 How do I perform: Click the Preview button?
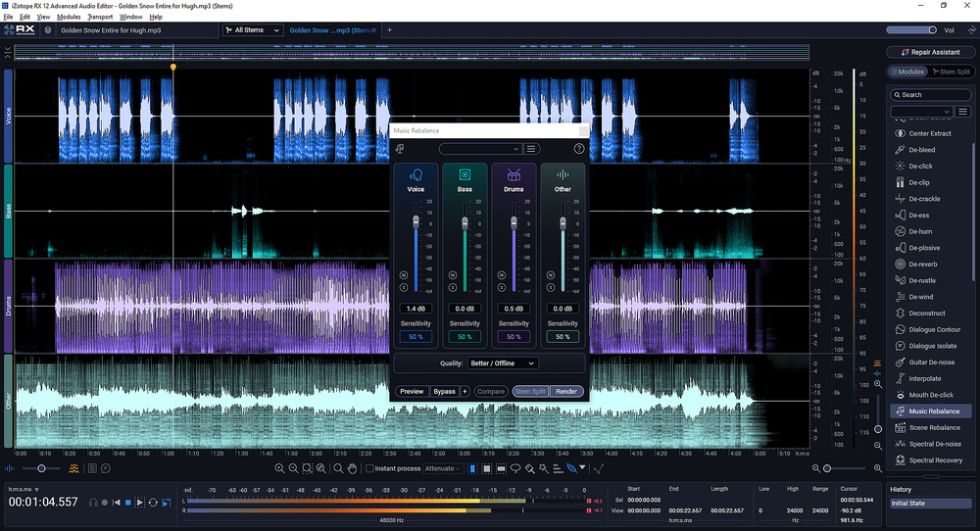click(412, 391)
